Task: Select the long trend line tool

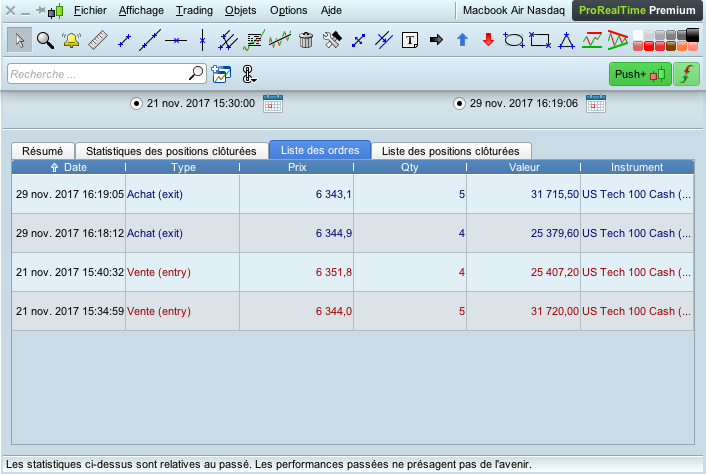Action: click(x=150, y=40)
